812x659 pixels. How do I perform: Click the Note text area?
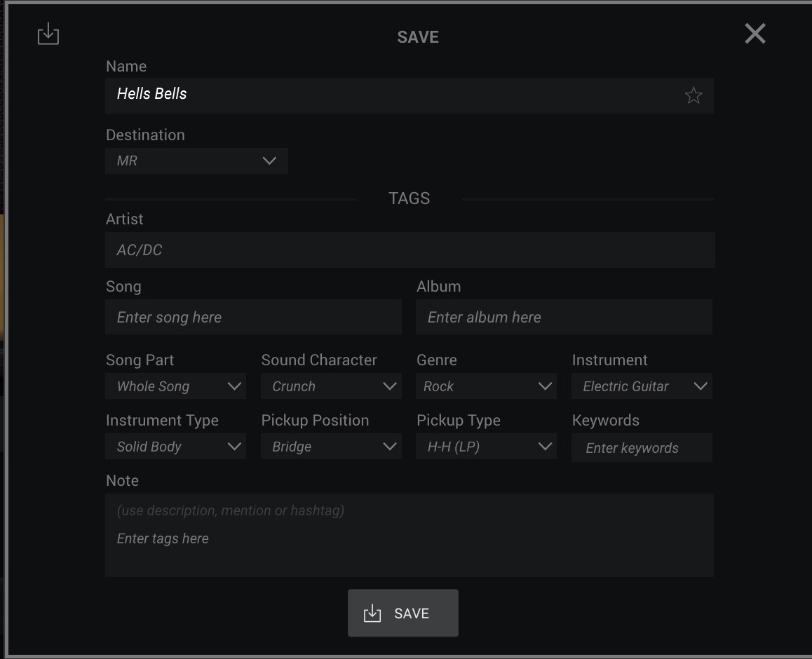409,535
